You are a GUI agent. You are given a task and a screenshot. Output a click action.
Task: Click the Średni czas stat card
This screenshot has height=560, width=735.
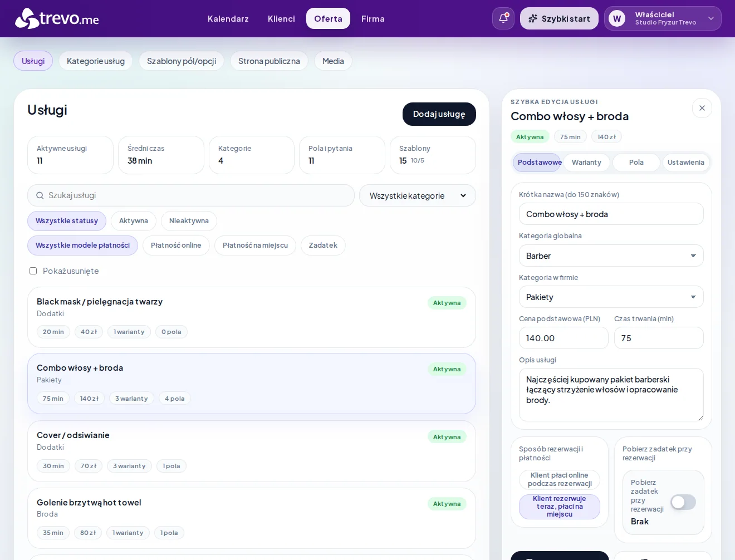click(x=161, y=155)
